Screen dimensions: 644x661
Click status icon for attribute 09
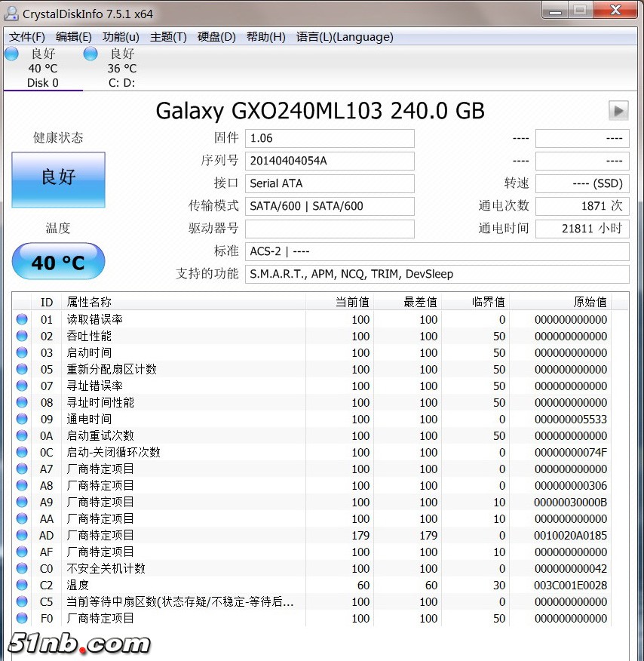[x=22, y=419]
